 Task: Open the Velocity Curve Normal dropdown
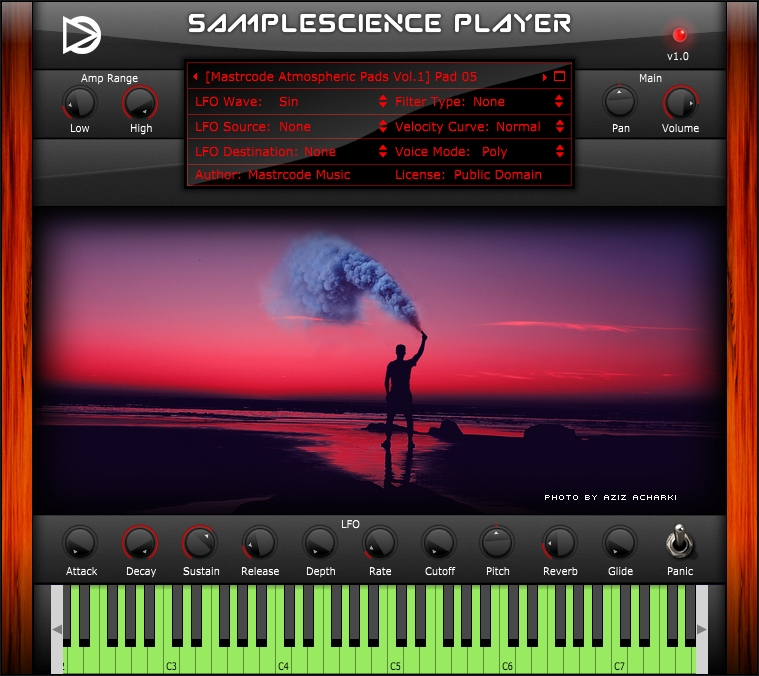518,127
